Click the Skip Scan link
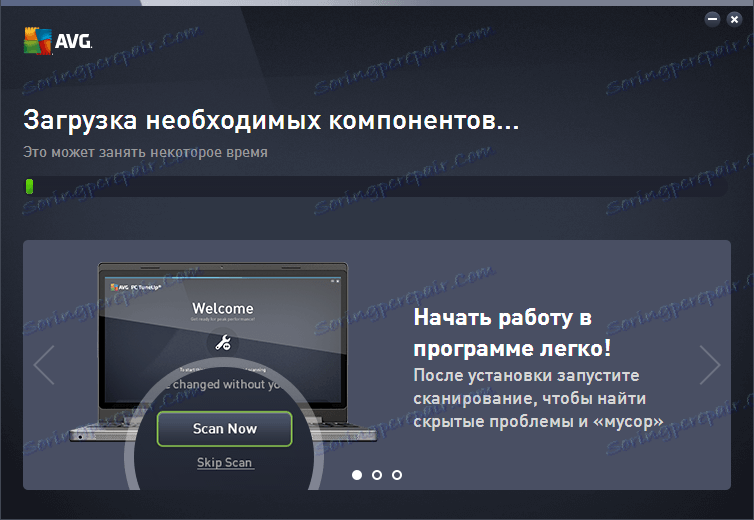Image resolution: width=754 pixels, height=520 pixels. [x=225, y=463]
